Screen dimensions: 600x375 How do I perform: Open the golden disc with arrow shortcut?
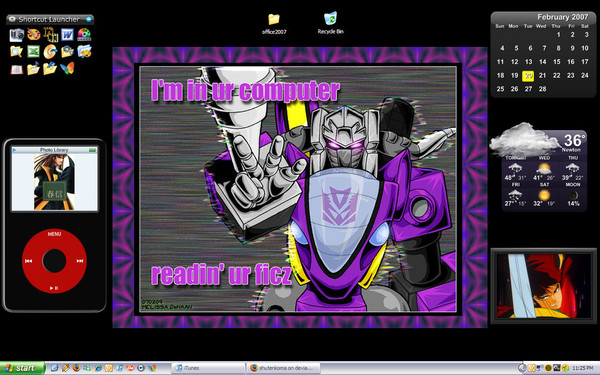pyautogui.click(x=50, y=51)
